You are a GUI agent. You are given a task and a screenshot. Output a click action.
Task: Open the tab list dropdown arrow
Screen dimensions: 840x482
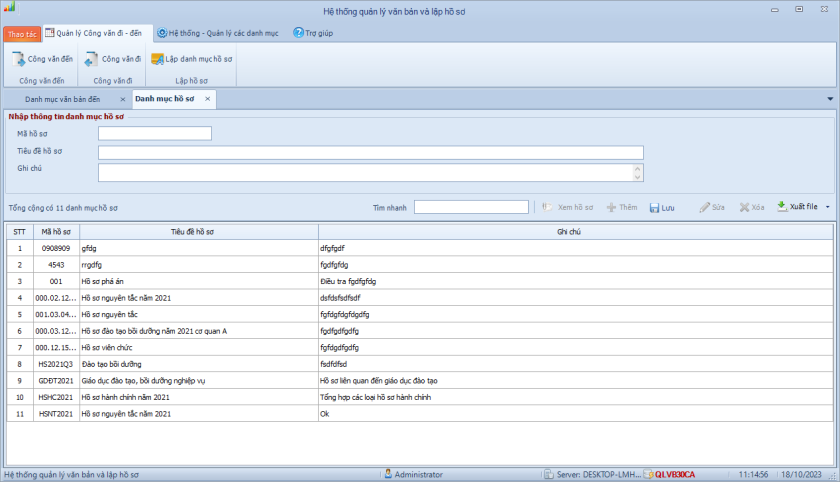830,99
